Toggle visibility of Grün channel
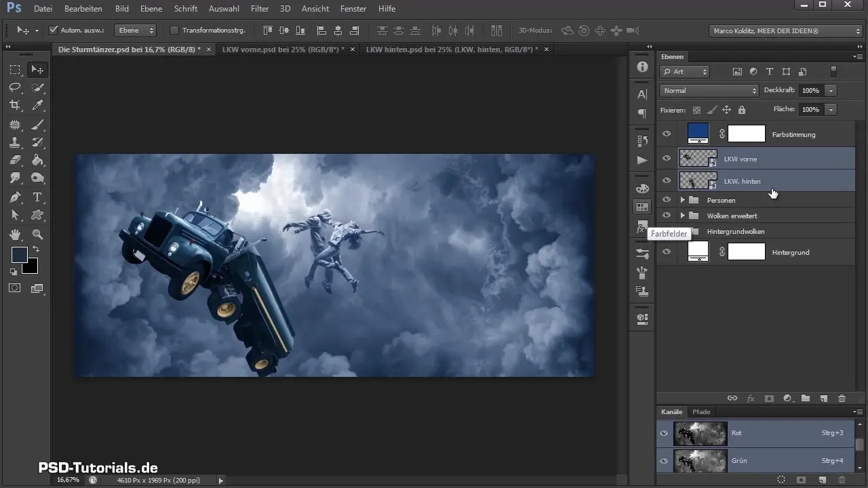The width and height of the screenshot is (868, 488). pos(665,461)
